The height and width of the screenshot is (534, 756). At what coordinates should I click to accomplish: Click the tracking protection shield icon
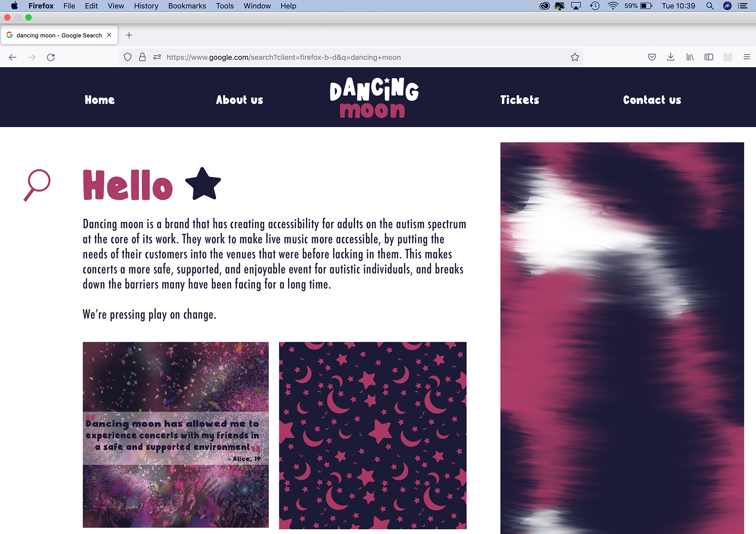point(128,57)
